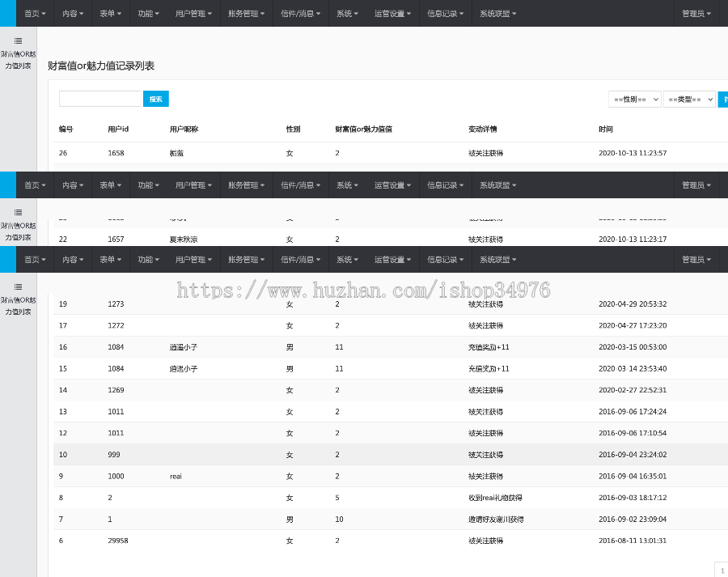Click the timestamp 2016-09-06 17:10:54
Viewport: 728px width, 577px height.
click(633, 433)
